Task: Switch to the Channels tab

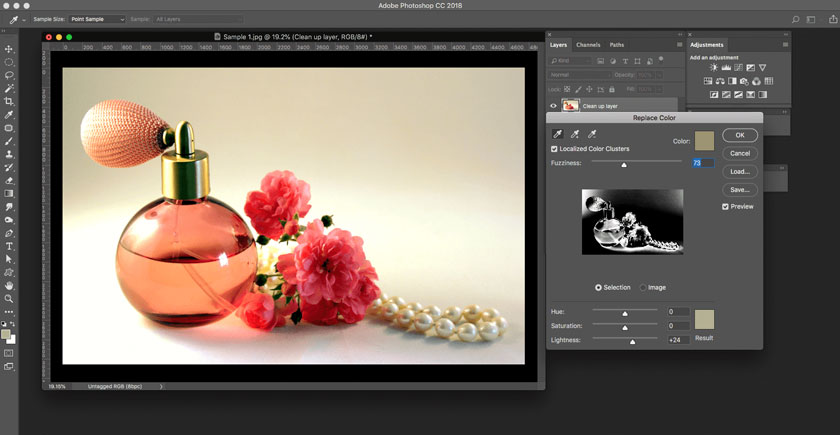Action: (588, 45)
